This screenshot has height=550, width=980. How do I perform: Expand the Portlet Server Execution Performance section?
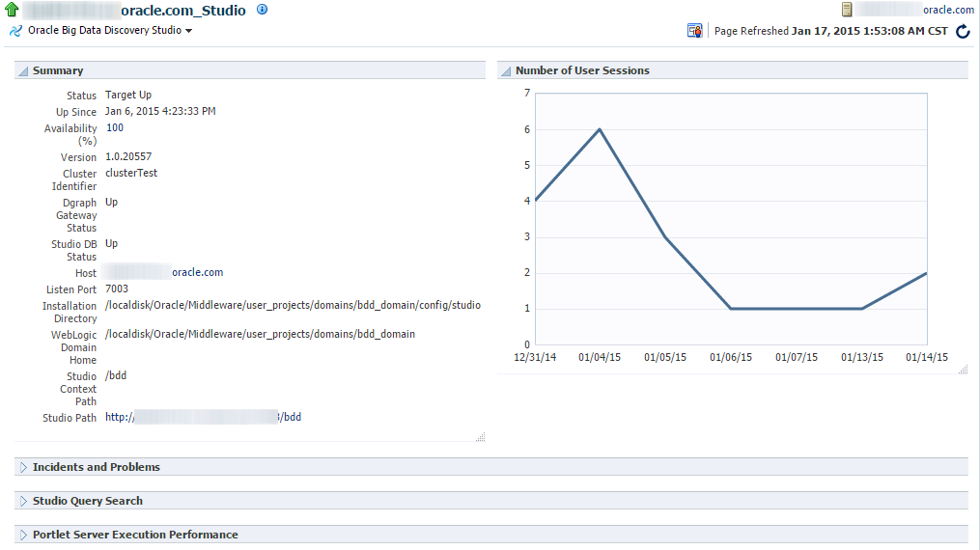(x=23, y=535)
